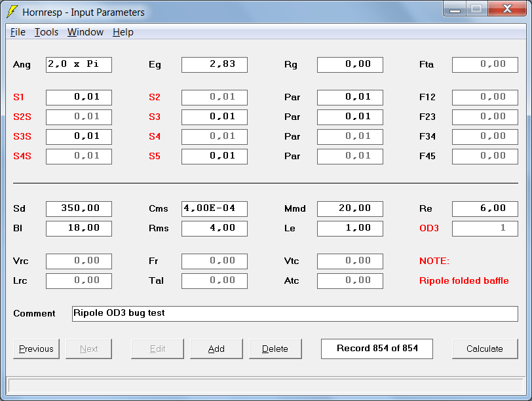The image size is (532, 401).
Task: Click the Fr field
Action: tap(214, 261)
